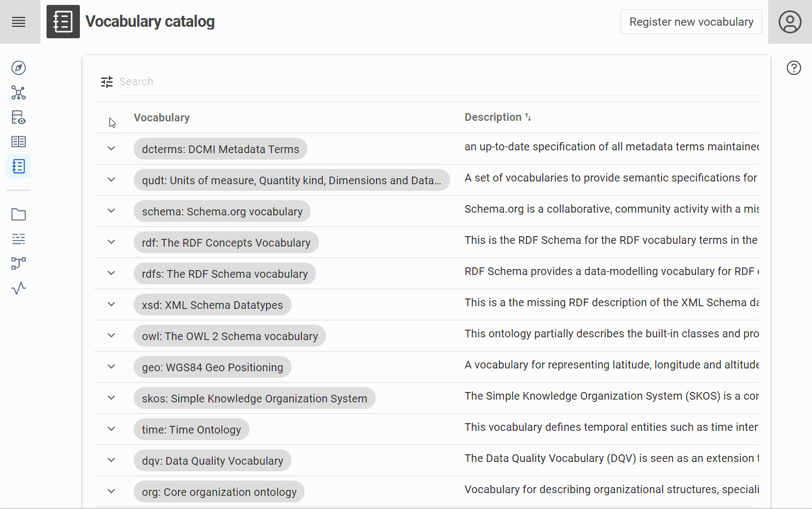Expand the skos vocabulary row
This screenshot has width=812, height=509.
111,398
